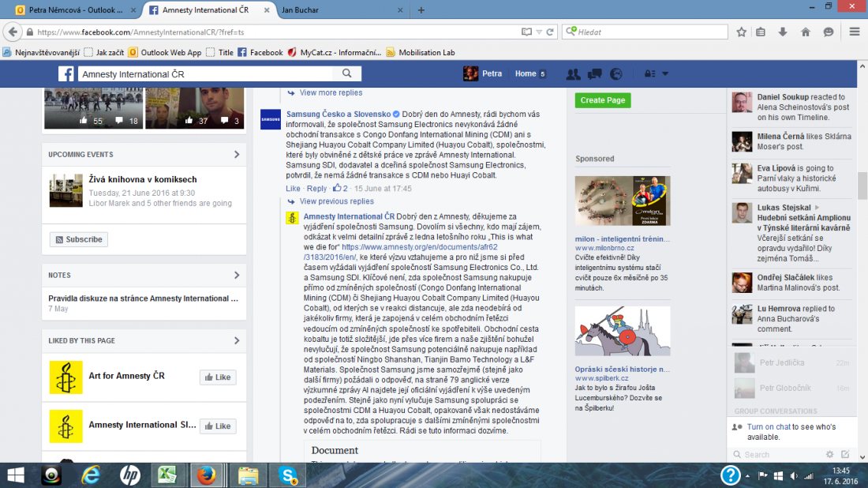Open Windows Start menu

[16, 476]
